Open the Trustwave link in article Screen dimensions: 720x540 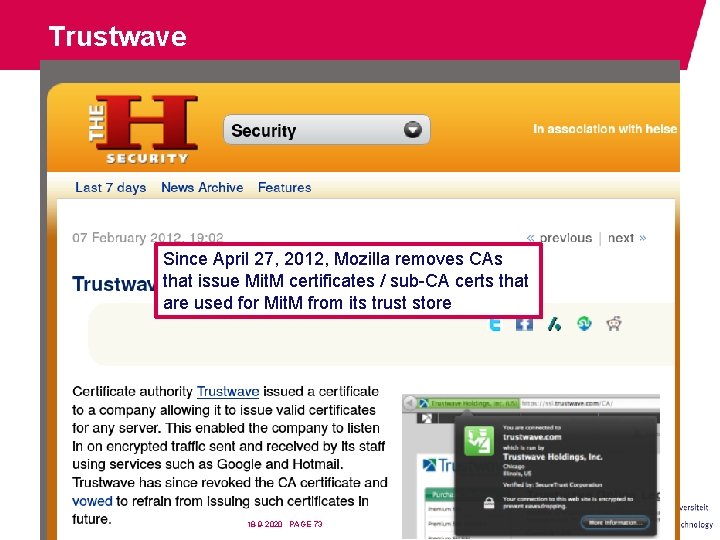[228, 391]
